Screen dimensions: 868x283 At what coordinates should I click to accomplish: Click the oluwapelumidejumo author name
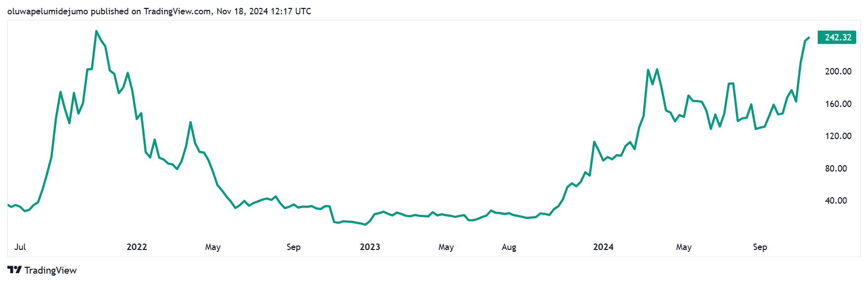[48, 11]
